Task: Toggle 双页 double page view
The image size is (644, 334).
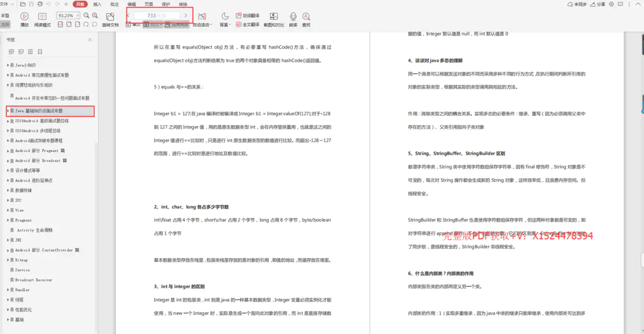Action: click(152, 25)
